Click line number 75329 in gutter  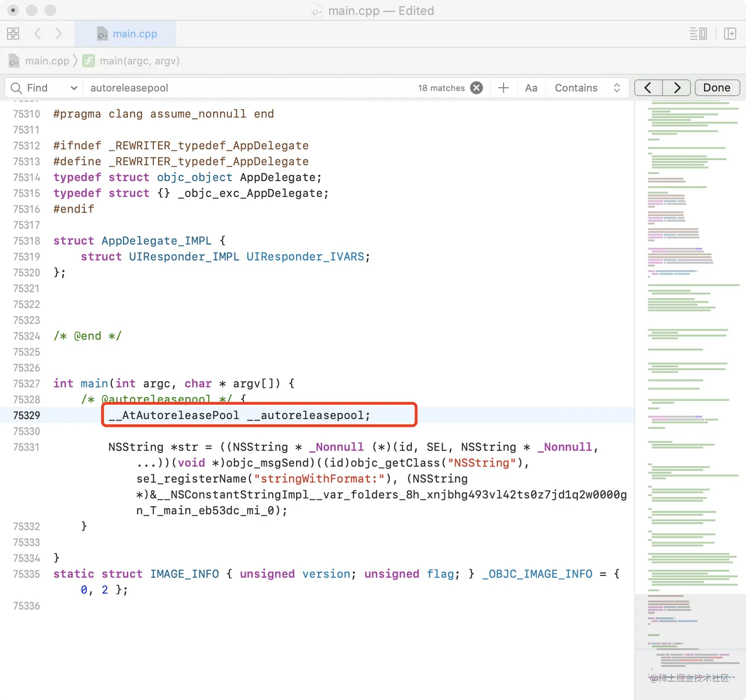click(x=27, y=415)
